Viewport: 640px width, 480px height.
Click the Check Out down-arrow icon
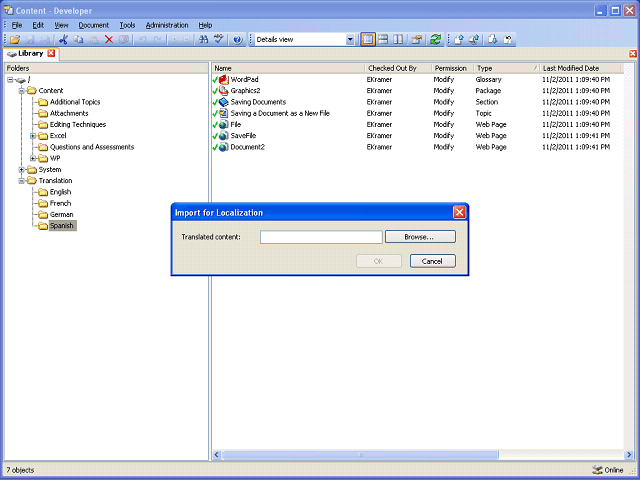492,39
